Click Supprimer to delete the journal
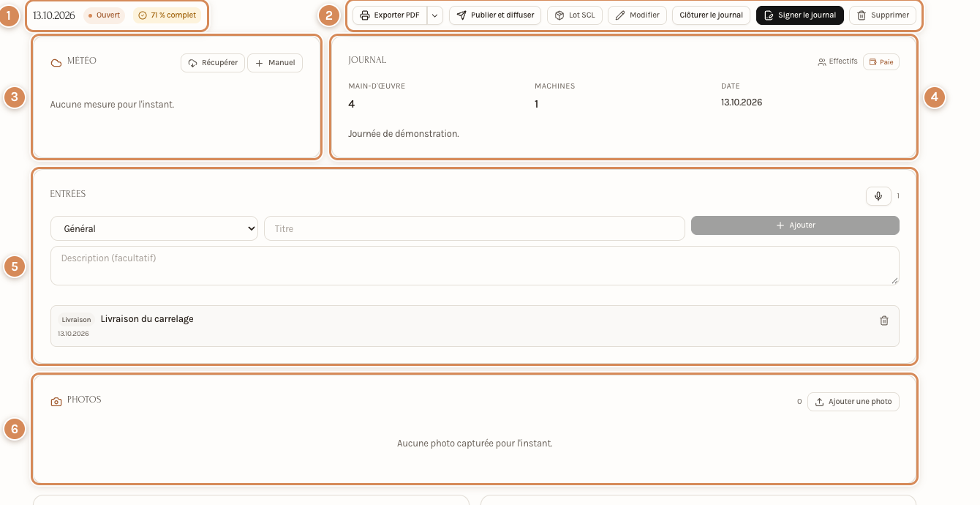The height and width of the screenshot is (505, 980). [x=883, y=15]
